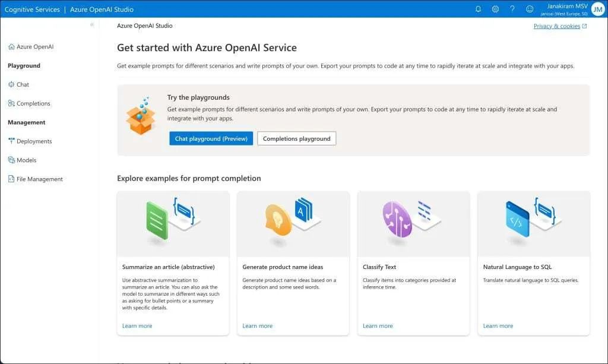Open the settings gear icon
The height and width of the screenshot is (364, 608).
pos(495,9)
